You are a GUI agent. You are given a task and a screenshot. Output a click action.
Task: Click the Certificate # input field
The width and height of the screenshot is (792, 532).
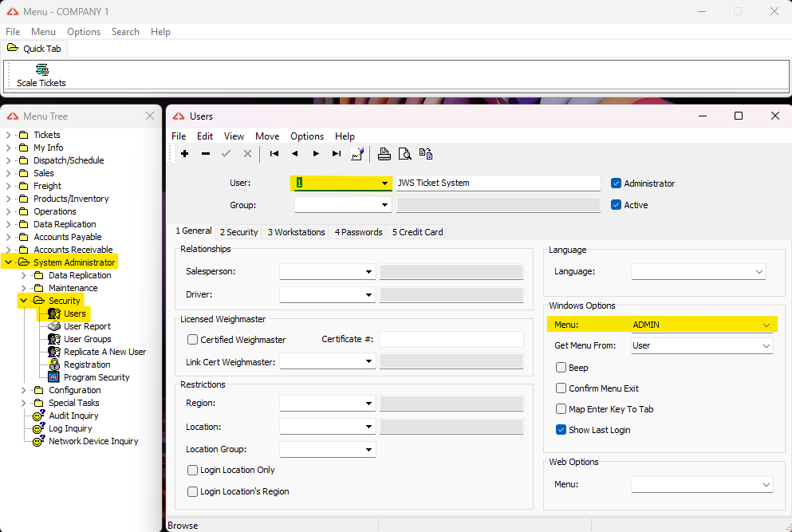tap(451, 339)
